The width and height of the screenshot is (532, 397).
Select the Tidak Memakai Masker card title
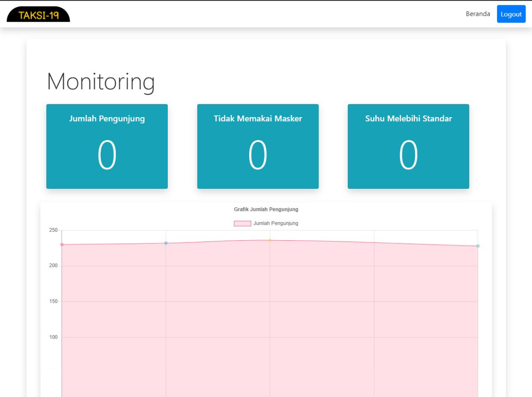[x=258, y=119]
